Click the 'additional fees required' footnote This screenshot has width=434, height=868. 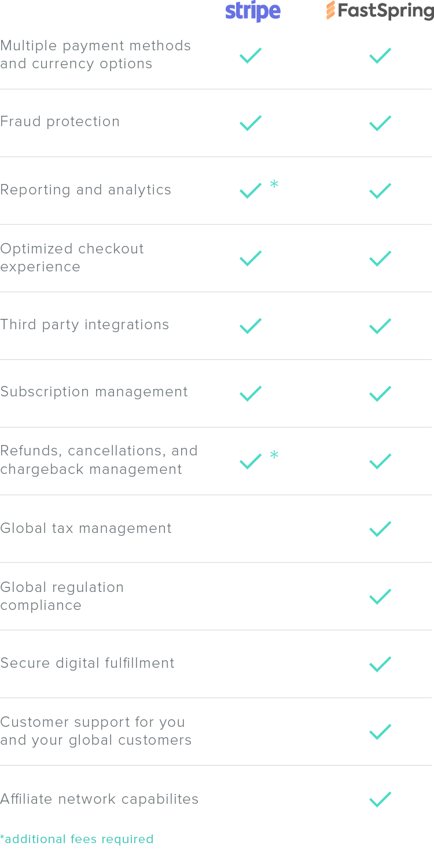(x=77, y=839)
